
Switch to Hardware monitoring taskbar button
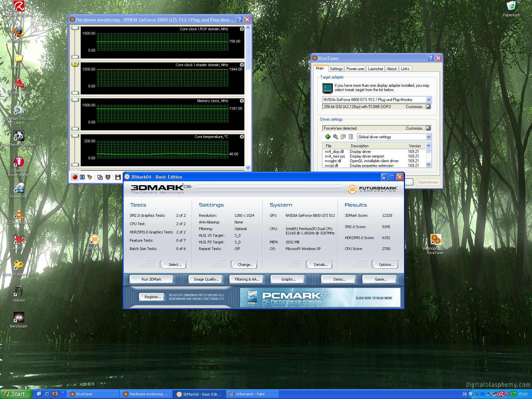pyautogui.click(x=146, y=394)
